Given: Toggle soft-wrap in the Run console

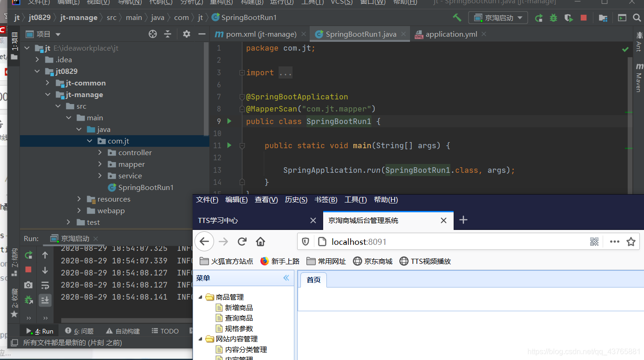Looking at the screenshot, I should (x=45, y=285).
